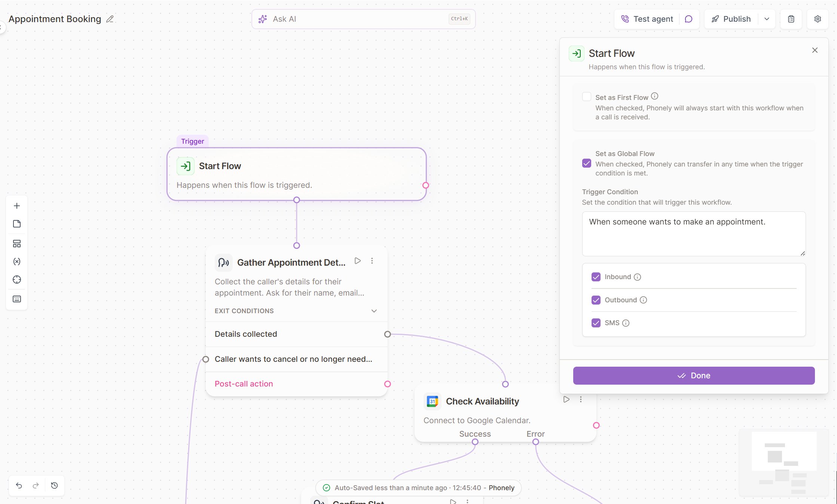Open the layout templates icon
The height and width of the screenshot is (504, 837).
(x=17, y=244)
